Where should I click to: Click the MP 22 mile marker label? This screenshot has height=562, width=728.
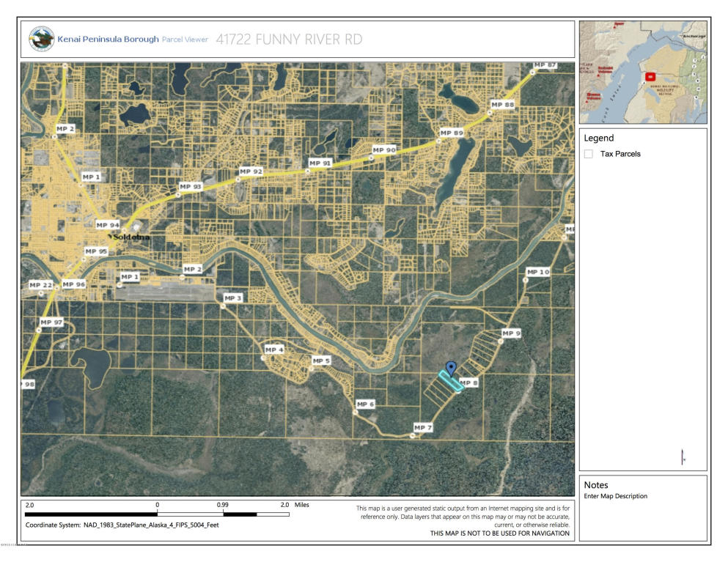[x=40, y=285]
